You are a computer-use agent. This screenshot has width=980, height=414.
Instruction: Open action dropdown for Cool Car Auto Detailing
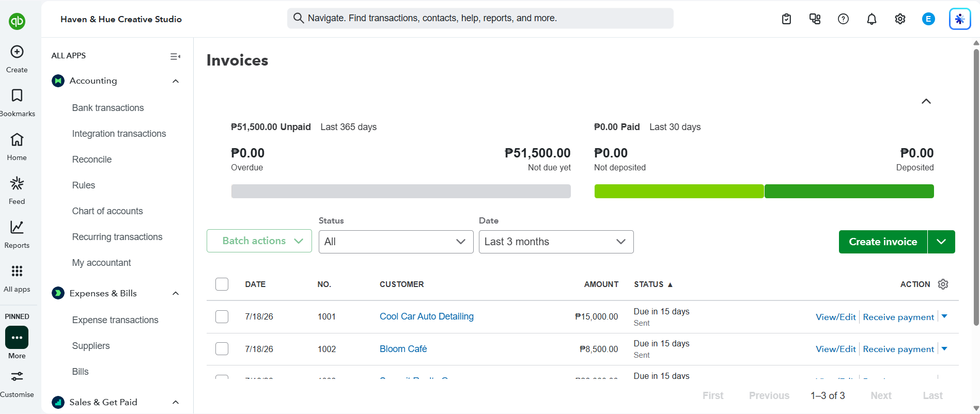(944, 316)
